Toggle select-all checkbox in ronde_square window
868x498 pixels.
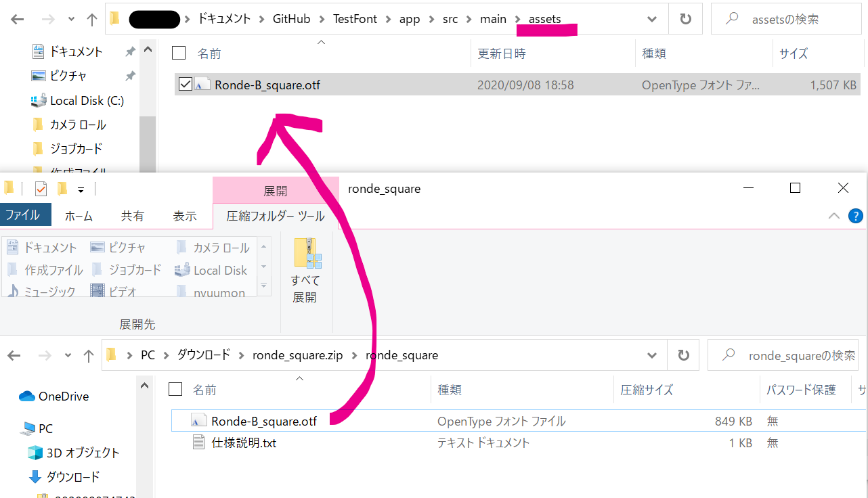(175, 389)
